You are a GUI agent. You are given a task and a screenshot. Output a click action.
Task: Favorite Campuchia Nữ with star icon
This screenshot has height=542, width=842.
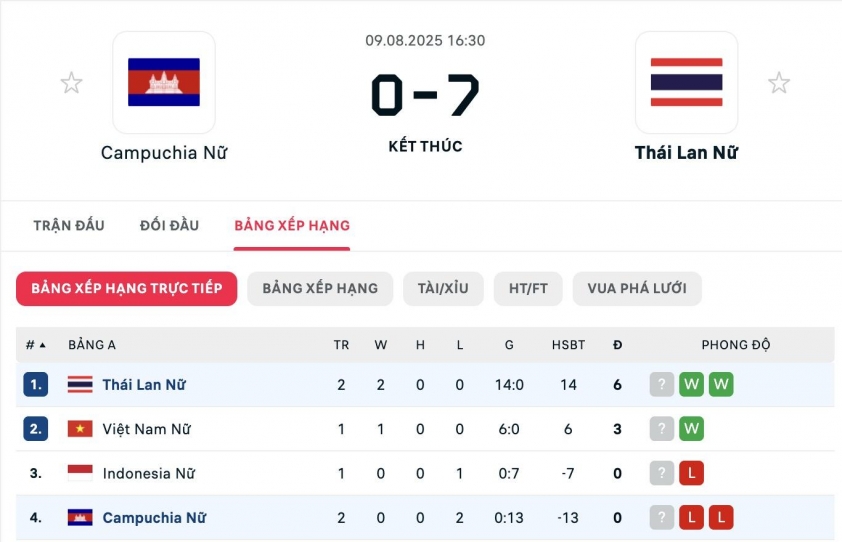(71, 83)
